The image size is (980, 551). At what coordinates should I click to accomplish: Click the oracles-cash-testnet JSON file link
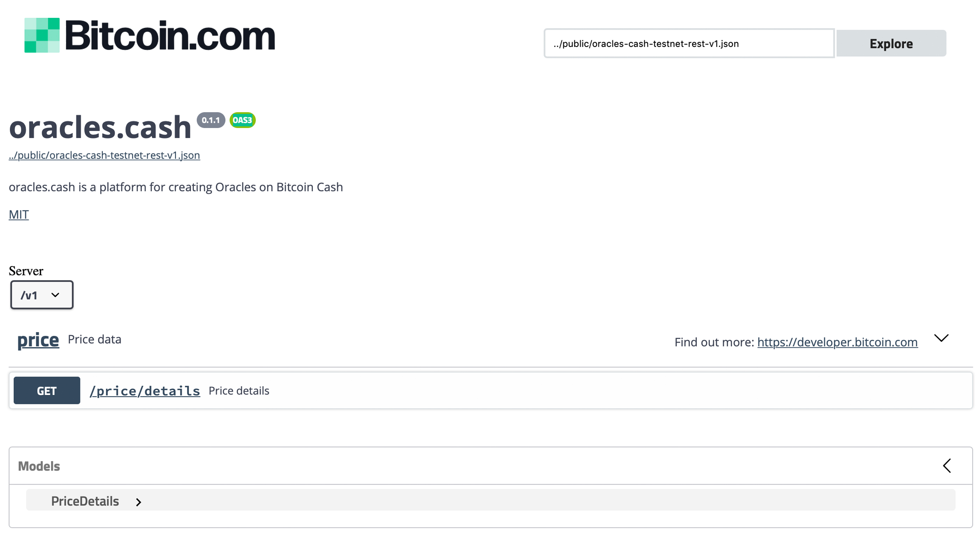pos(104,155)
